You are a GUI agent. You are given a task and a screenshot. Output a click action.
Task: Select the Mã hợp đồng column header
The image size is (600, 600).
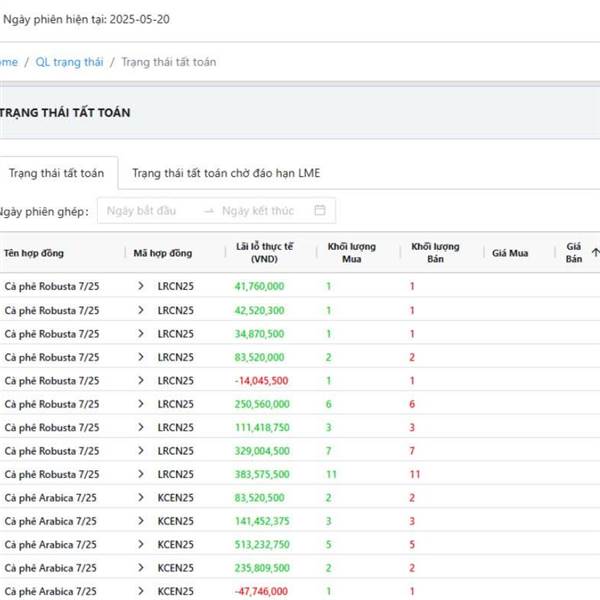tap(163, 253)
